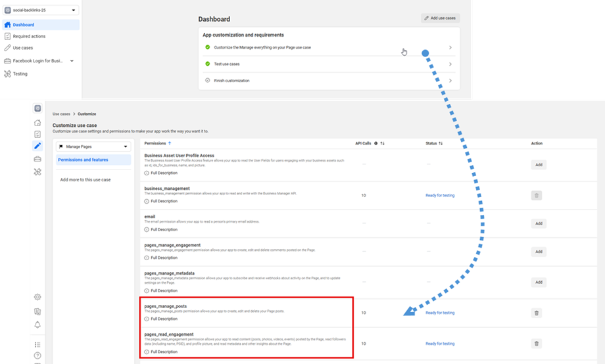Click the settings gear icon in the sidebar
This screenshot has height=364, width=605.
click(38, 297)
